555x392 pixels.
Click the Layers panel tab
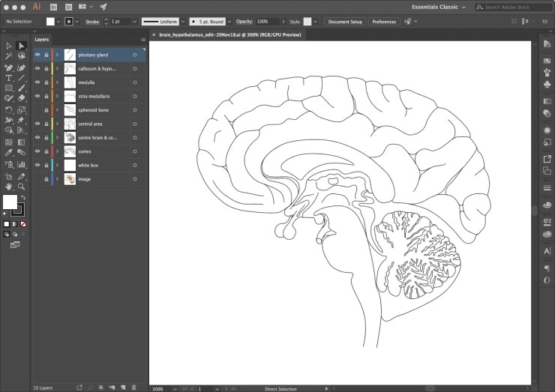(43, 39)
